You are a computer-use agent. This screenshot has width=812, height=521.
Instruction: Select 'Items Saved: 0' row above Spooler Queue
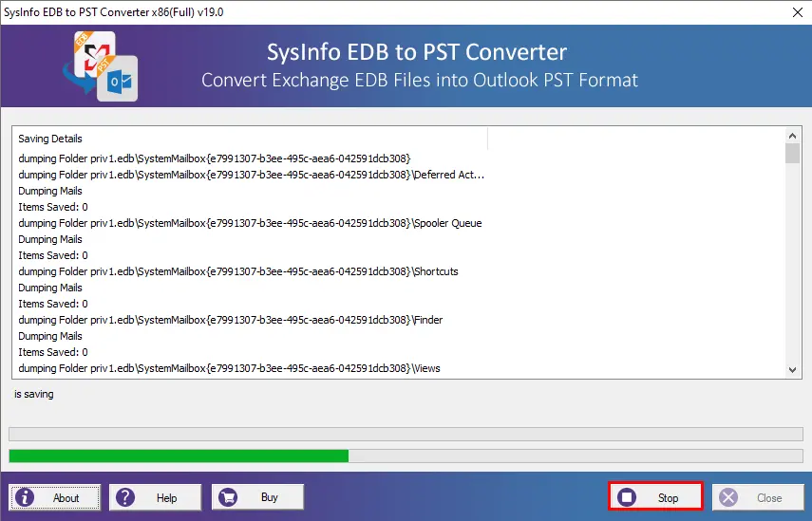(x=53, y=207)
